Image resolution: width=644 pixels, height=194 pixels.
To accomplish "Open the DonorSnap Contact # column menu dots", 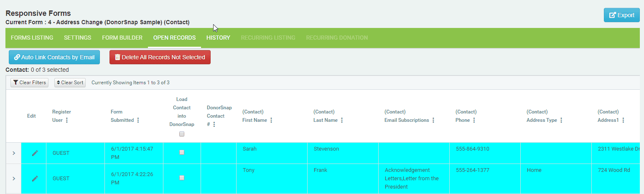I will point(214,124).
